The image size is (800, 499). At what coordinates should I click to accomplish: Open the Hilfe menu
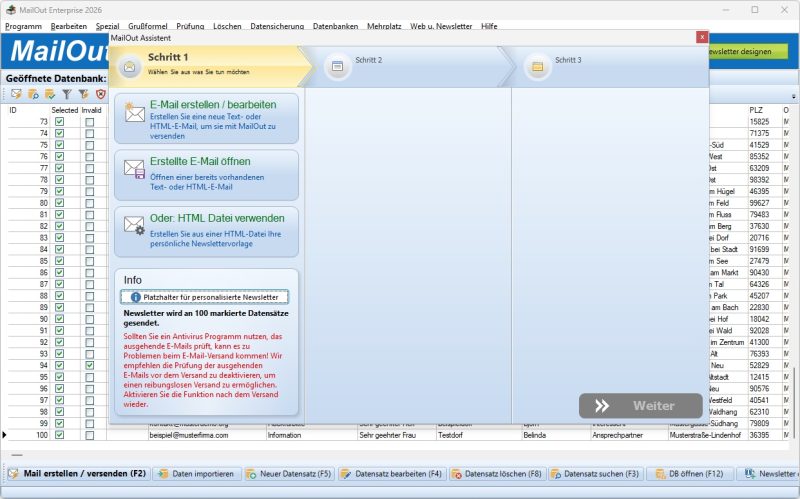pyautogui.click(x=489, y=26)
